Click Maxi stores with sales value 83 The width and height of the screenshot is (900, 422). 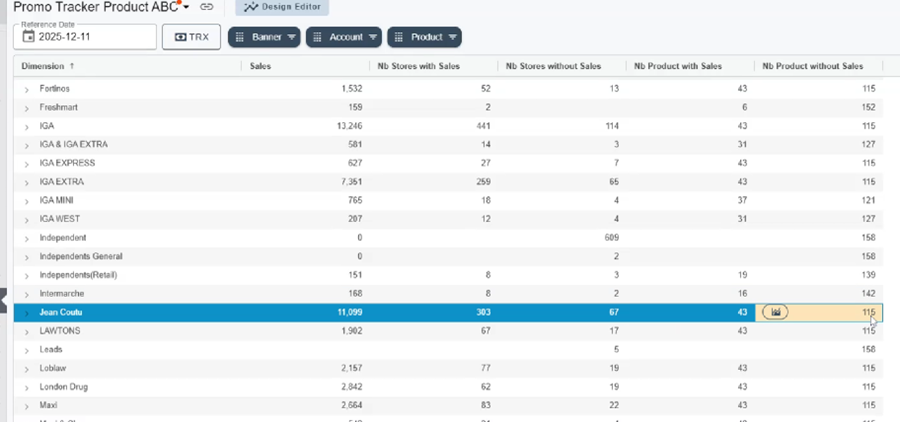486,405
